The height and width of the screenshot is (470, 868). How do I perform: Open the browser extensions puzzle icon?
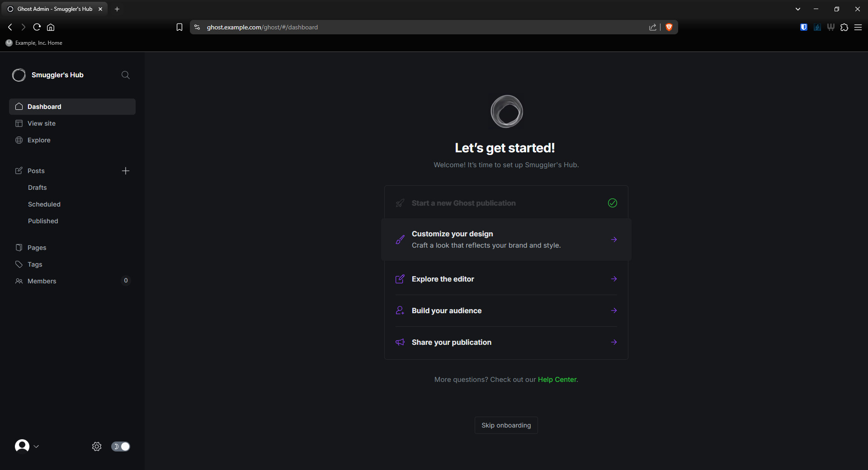pos(844,27)
